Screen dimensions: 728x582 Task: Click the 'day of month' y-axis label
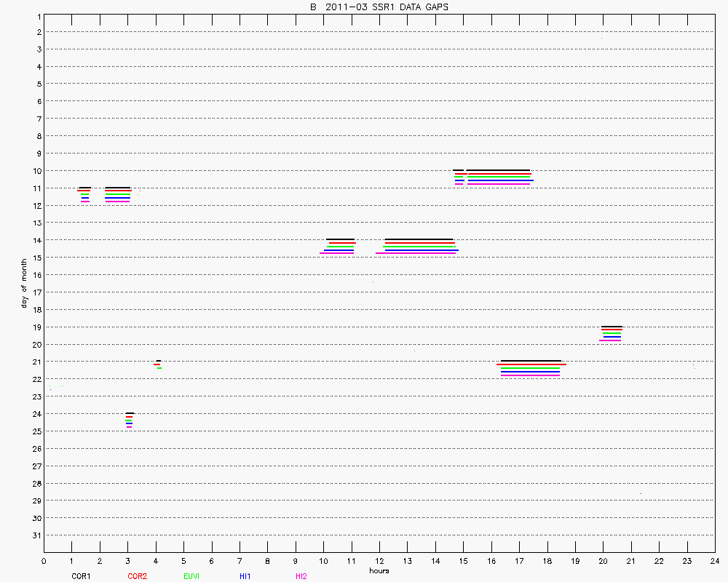coord(25,283)
